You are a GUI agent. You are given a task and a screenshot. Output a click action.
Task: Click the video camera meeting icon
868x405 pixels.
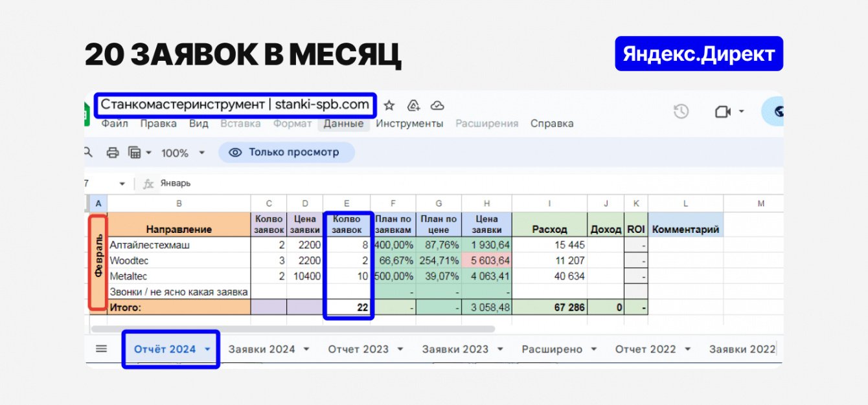722,111
